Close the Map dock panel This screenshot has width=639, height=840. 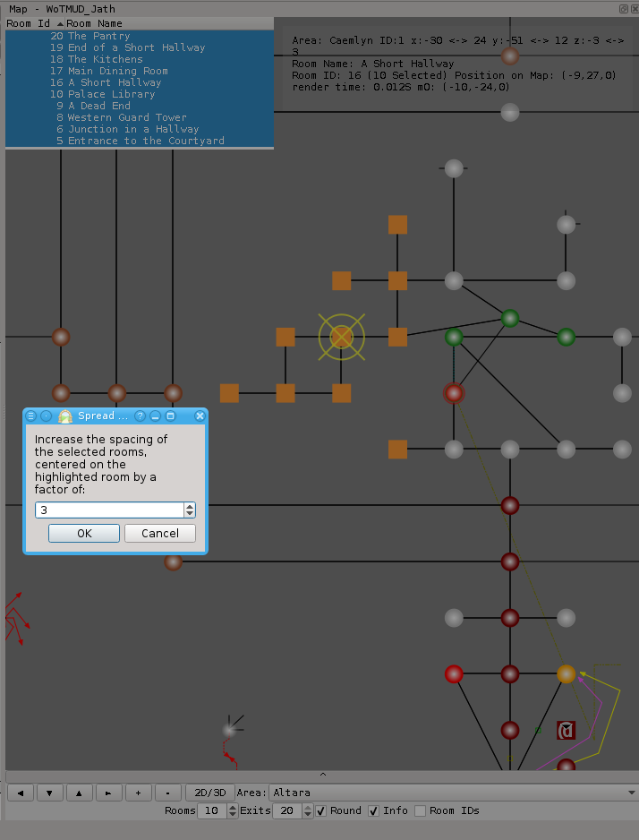click(x=634, y=9)
